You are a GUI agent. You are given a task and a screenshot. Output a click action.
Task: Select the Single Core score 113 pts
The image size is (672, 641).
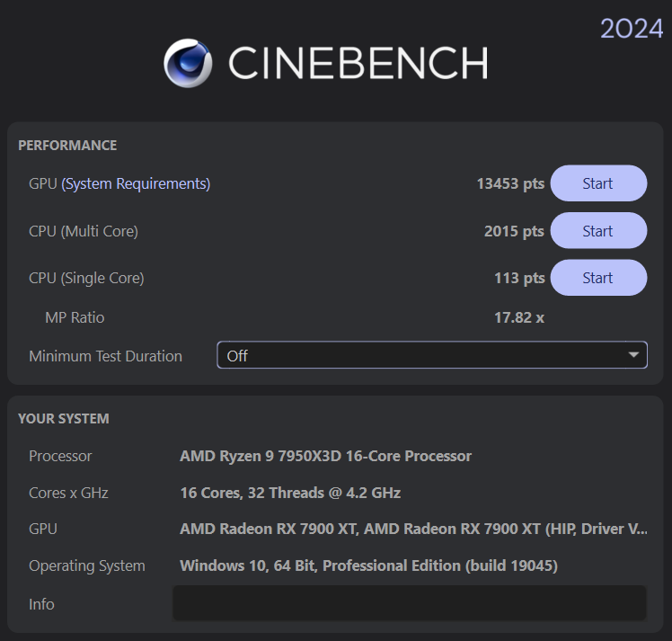(x=519, y=278)
